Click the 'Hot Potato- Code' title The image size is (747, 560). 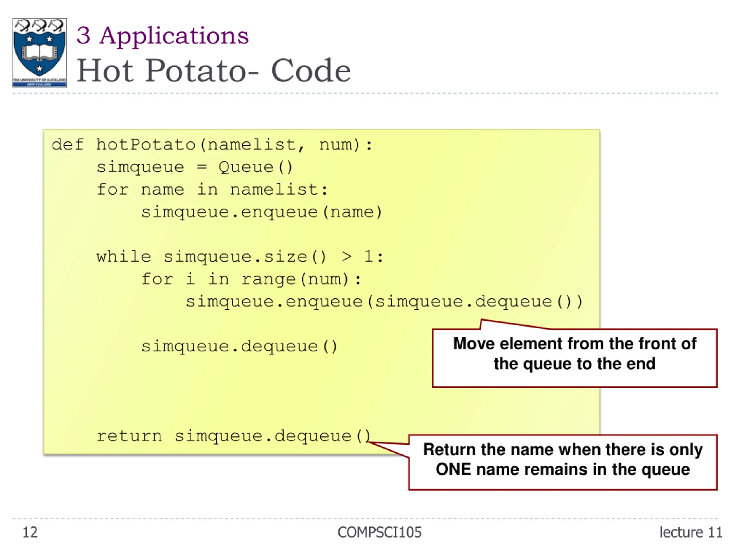214,70
